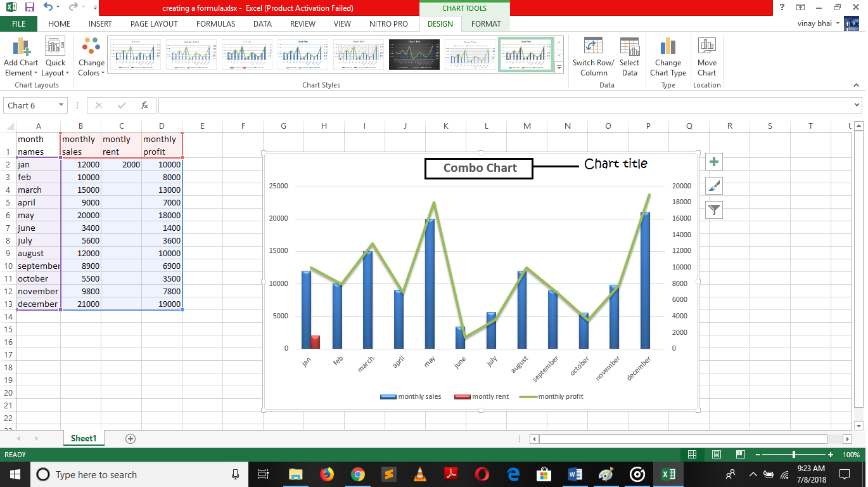The height and width of the screenshot is (487, 868).
Task: Open the Chart Elements plus button
Action: (714, 162)
